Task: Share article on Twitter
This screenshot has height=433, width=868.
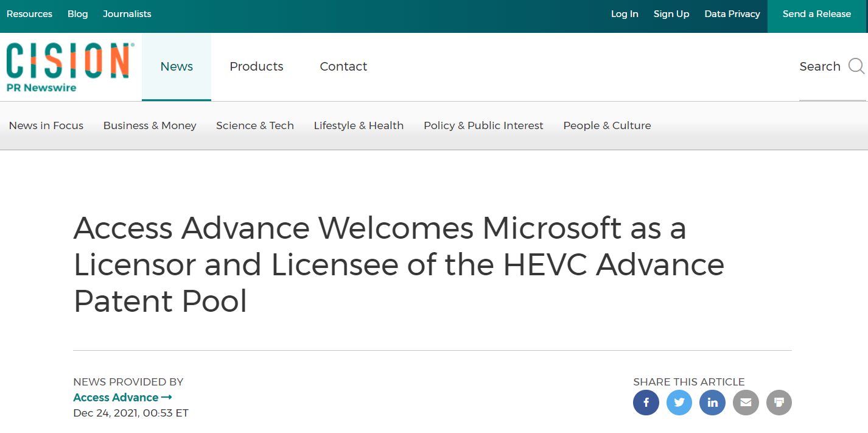Action: pos(679,403)
